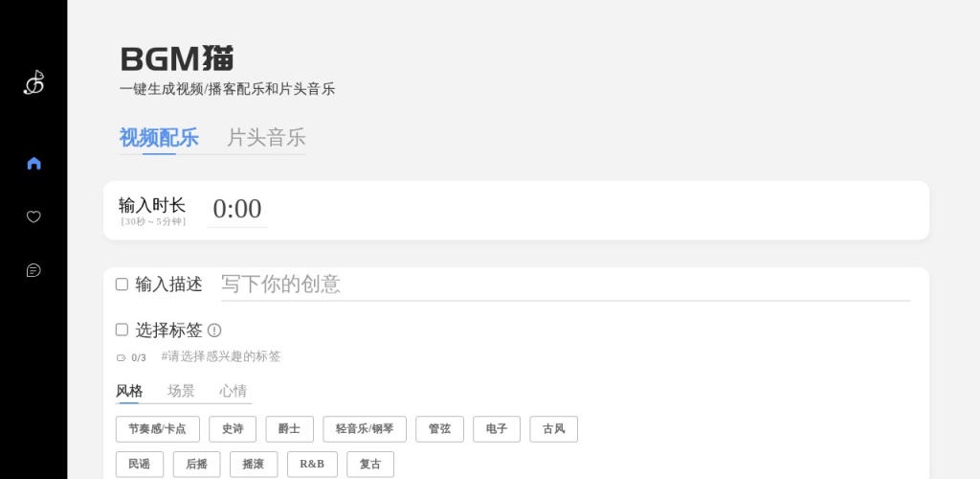Open favorites with the heart icon

coord(33,217)
